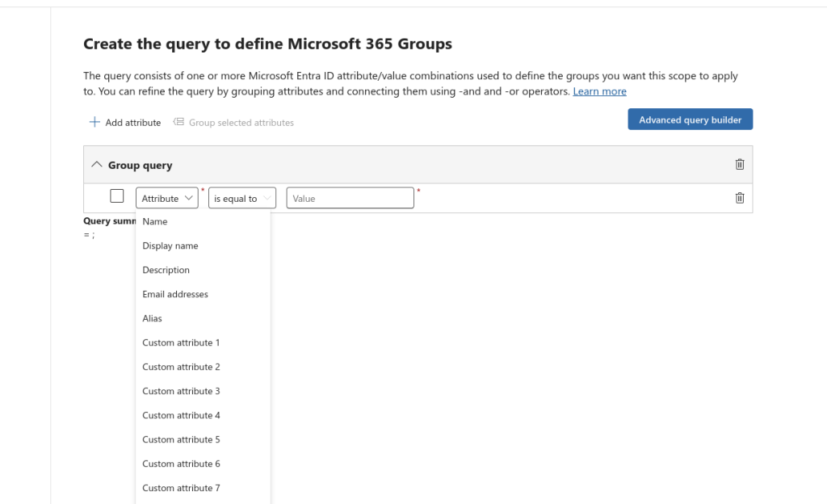Click into the Value input field

click(351, 198)
